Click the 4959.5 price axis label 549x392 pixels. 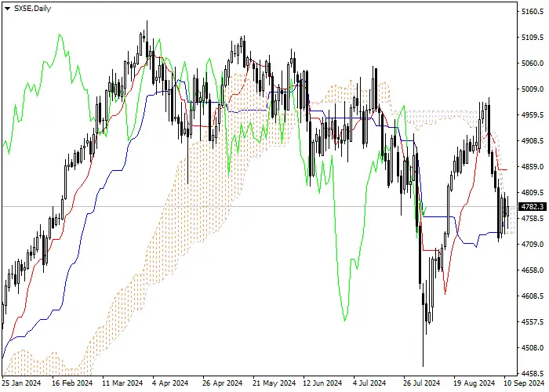point(533,114)
